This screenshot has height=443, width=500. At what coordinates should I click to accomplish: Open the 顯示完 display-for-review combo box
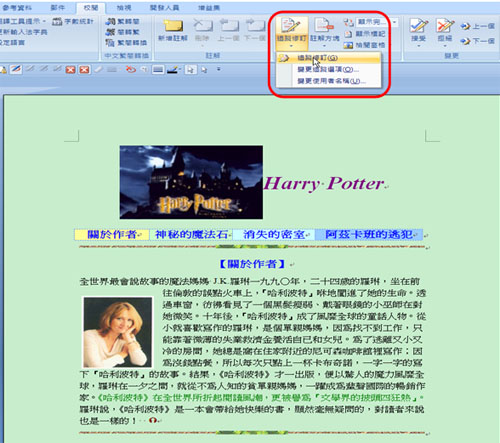pos(377,22)
